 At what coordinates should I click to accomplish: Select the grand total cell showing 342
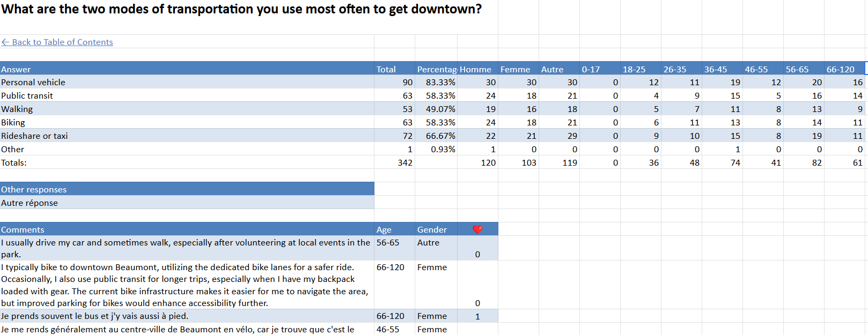404,163
